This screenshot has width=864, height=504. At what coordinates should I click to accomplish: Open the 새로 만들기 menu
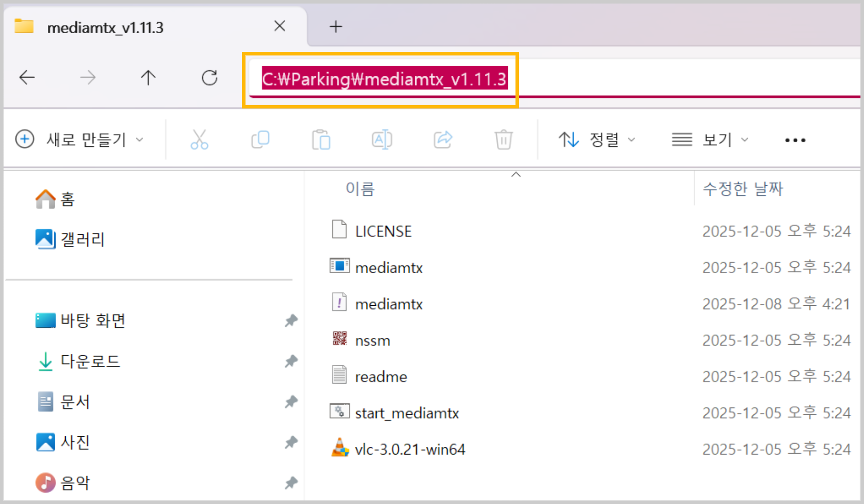click(80, 140)
